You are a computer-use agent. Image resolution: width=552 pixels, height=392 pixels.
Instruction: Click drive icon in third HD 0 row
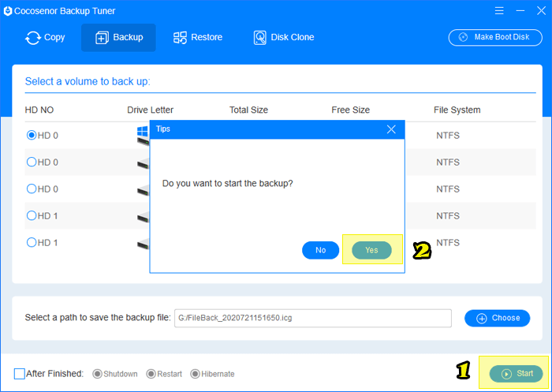(143, 190)
